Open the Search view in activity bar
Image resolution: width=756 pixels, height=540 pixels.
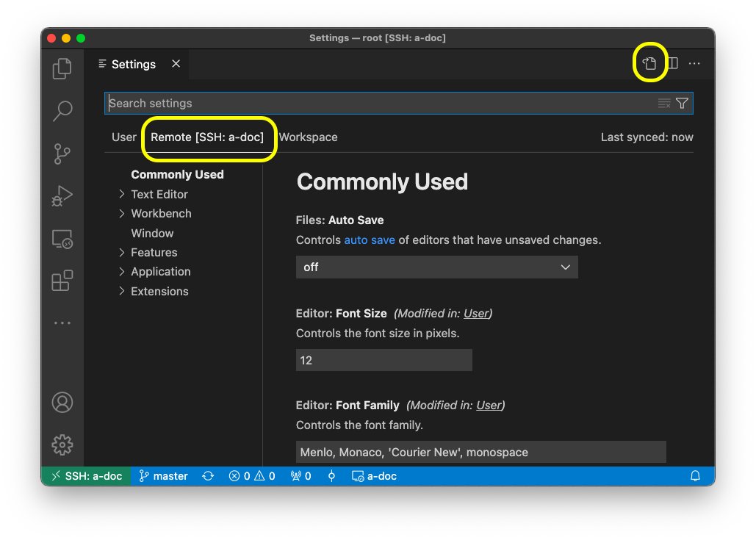click(x=62, y=111)
